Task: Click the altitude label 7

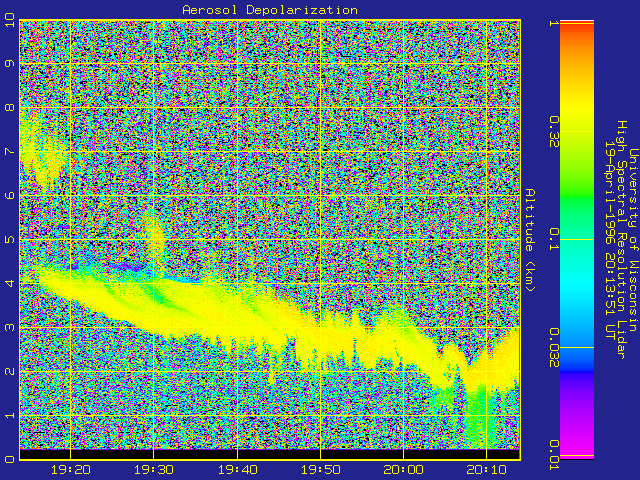Action: click(9, 151)
